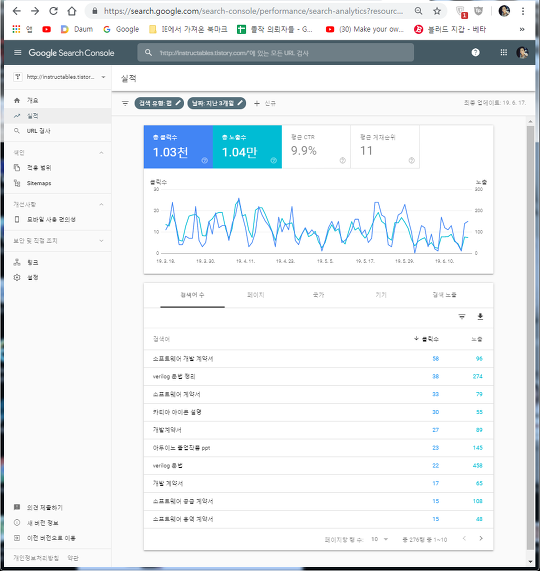Click the page vertical scrollbar

(x=530, y=339)
